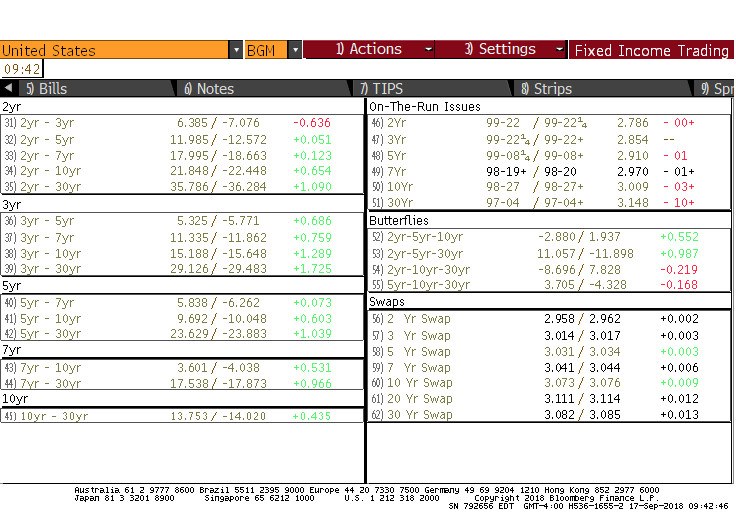Select the 5yr - 30yr spread row
The image size is (736, 529).
(x=182, y=334)
